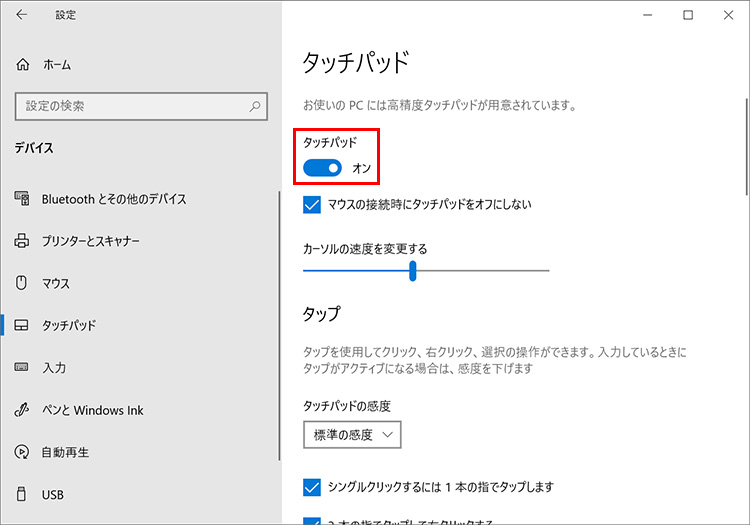
Task: Click the keyboard 入力 icon in sidebar
Action: [23, 368]
